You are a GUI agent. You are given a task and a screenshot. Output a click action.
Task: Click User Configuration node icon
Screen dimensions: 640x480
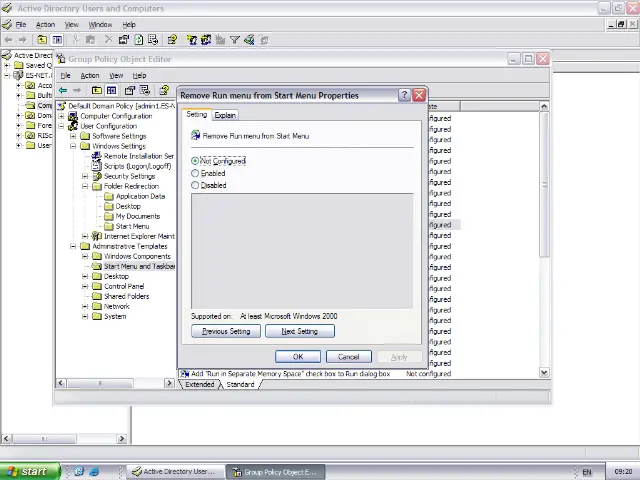[x=73, y=126]
